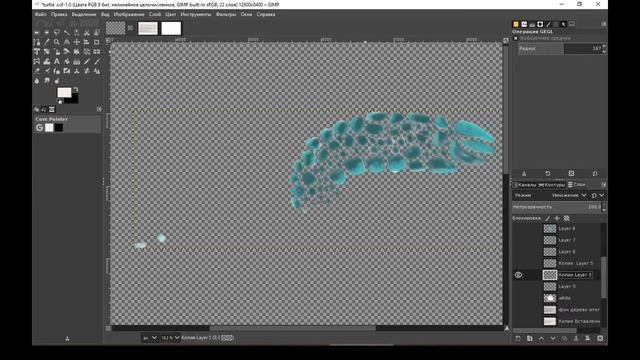Lower the layer with the down arrow
This screenshot has height=360, width=640.
[x=553, y=338]
